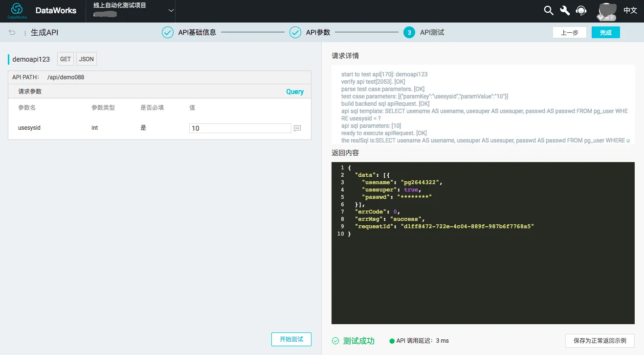This screenshot has height=355, width=644.
Task: Click the 测试成功 status text
Action: tap(358, 341)
